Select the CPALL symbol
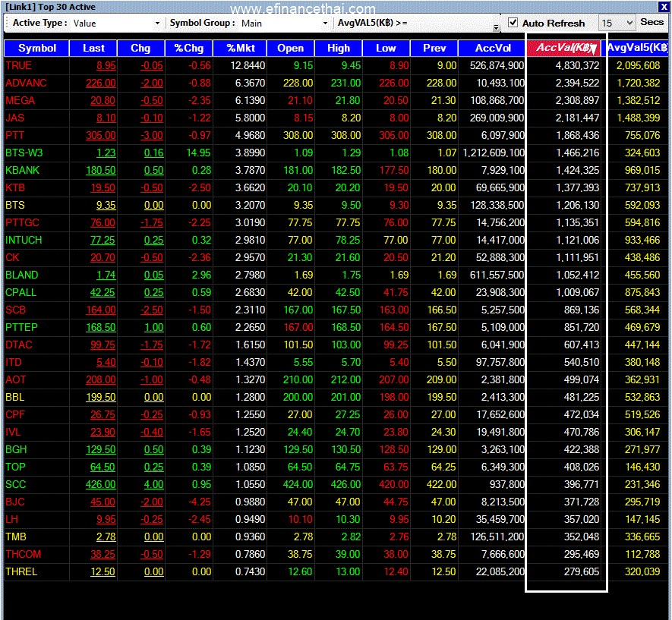 coord(21,292)
